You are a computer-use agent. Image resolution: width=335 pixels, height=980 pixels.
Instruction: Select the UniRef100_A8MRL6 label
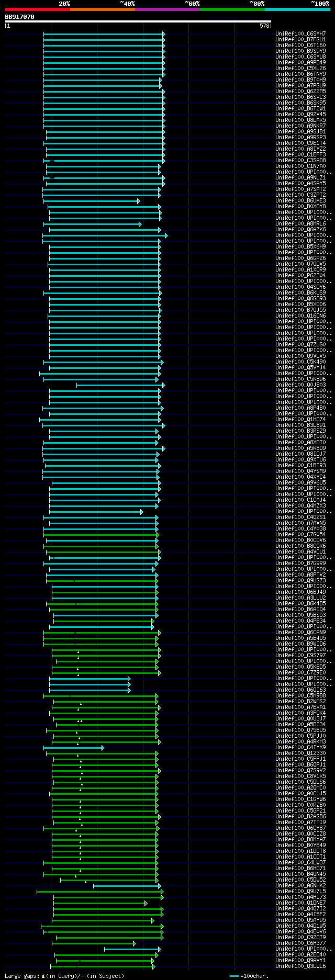pyautogui.click(x=300, y=224)
